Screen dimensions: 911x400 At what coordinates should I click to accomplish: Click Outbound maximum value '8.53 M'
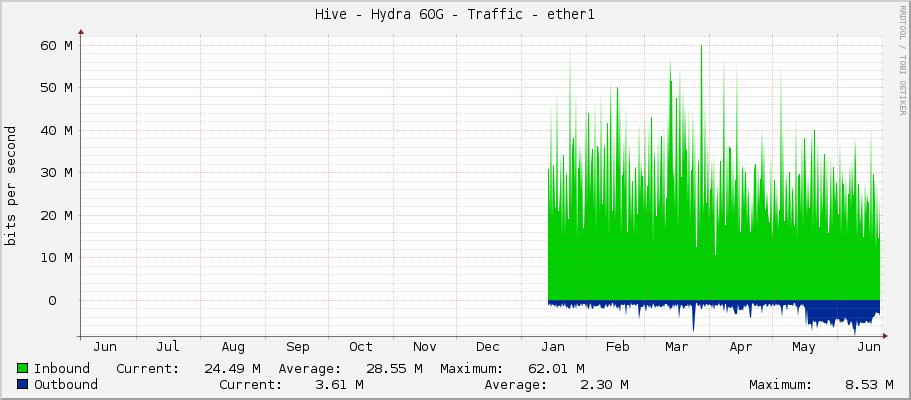[869, 384]
